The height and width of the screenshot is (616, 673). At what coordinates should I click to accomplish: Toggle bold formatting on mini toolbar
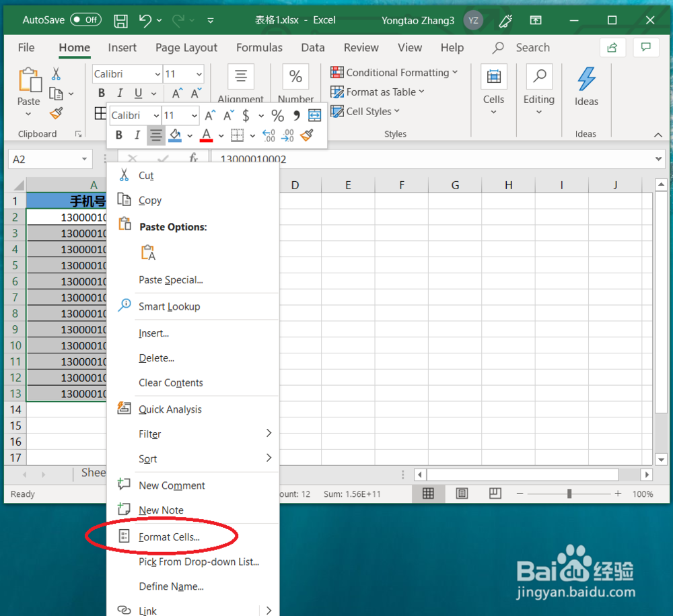coord(119,135)
